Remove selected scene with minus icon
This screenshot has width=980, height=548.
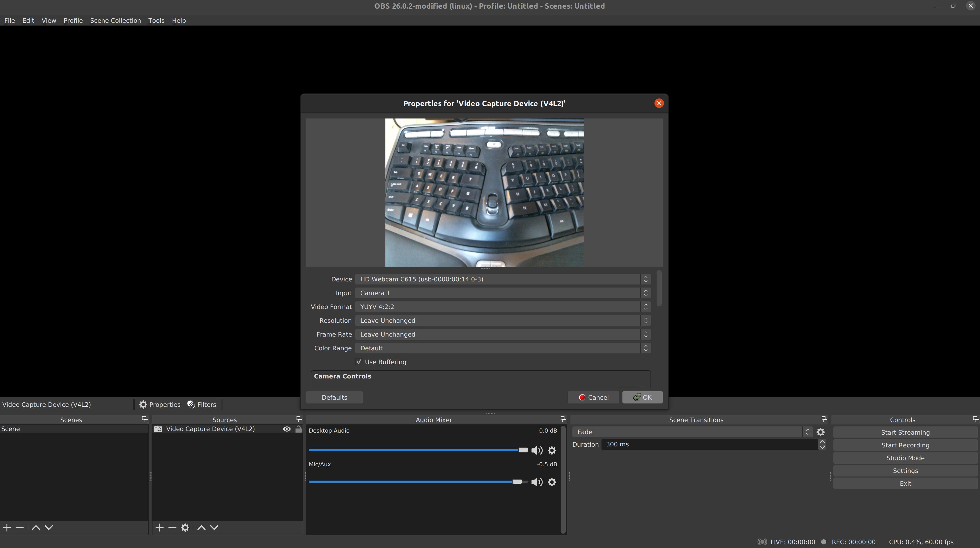20,528
